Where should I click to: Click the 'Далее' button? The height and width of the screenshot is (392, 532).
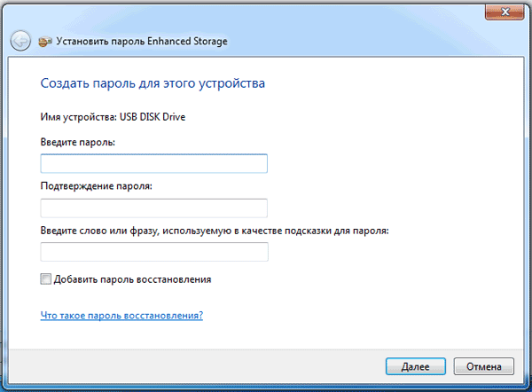click(x=416, y=366)
